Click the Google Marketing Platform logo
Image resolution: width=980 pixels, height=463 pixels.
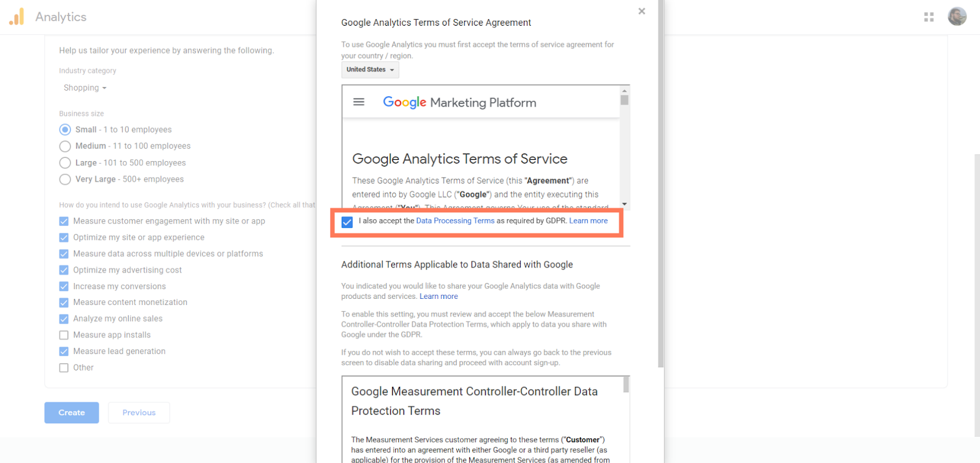coord(459,102)
